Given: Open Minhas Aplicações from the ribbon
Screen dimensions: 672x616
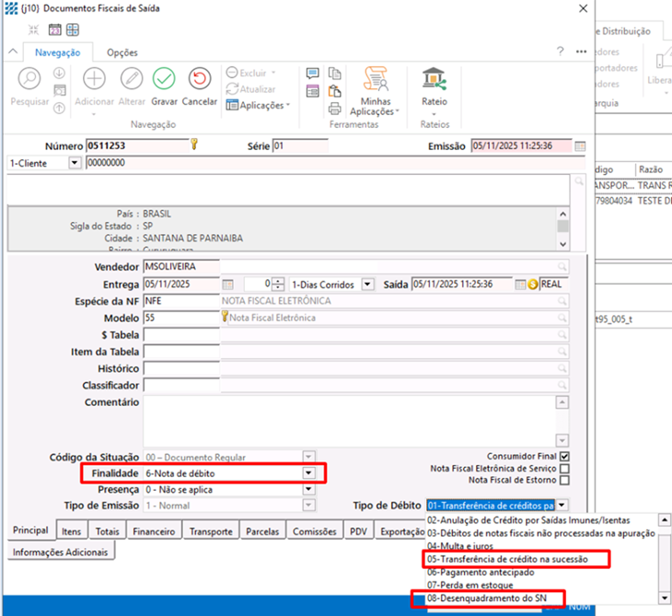Looking at the screenshot, I should click(x=376, y=85).
